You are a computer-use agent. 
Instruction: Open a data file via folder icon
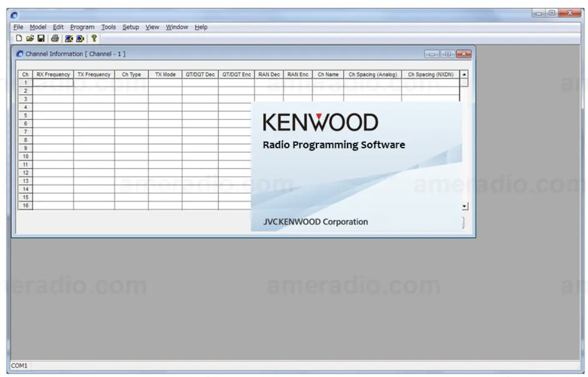(30, 38)
